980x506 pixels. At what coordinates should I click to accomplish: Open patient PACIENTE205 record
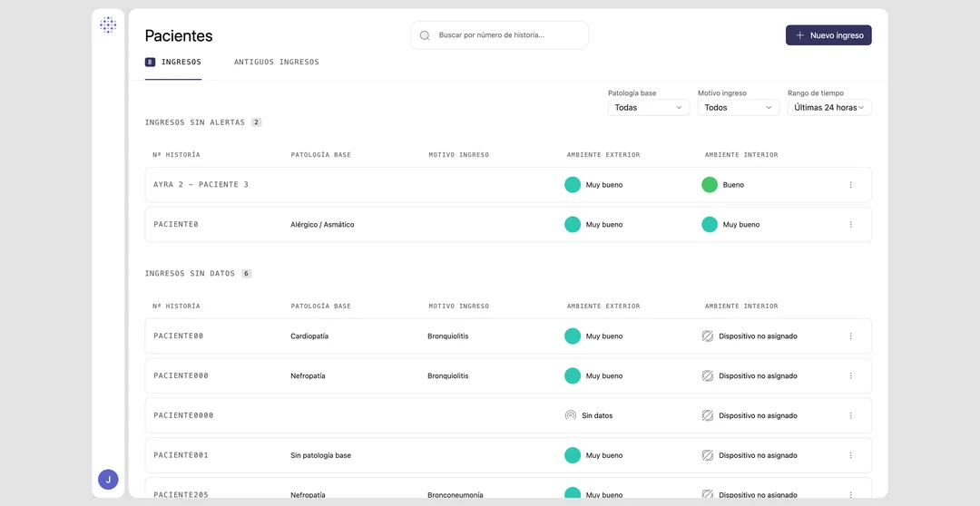(x=508, y=488)
